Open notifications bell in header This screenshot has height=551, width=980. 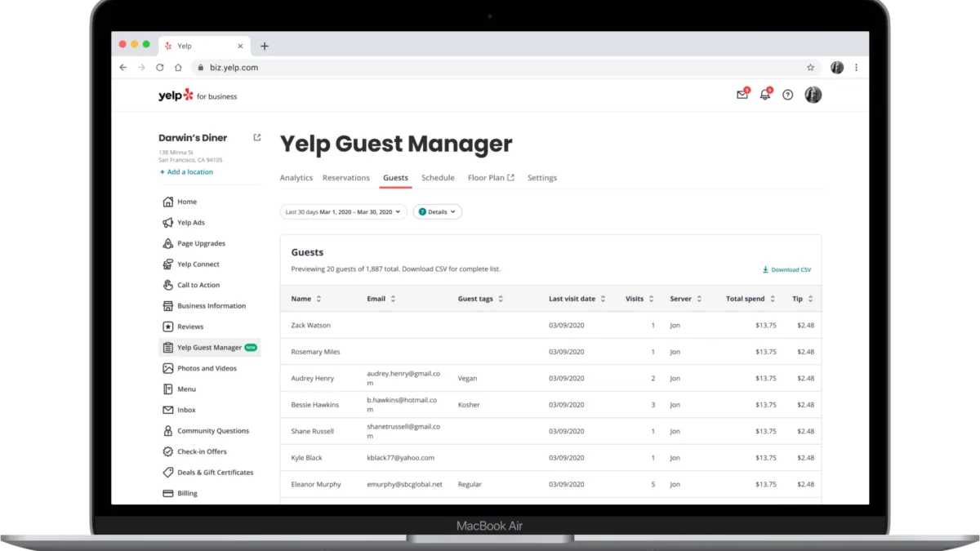point(765,95)
